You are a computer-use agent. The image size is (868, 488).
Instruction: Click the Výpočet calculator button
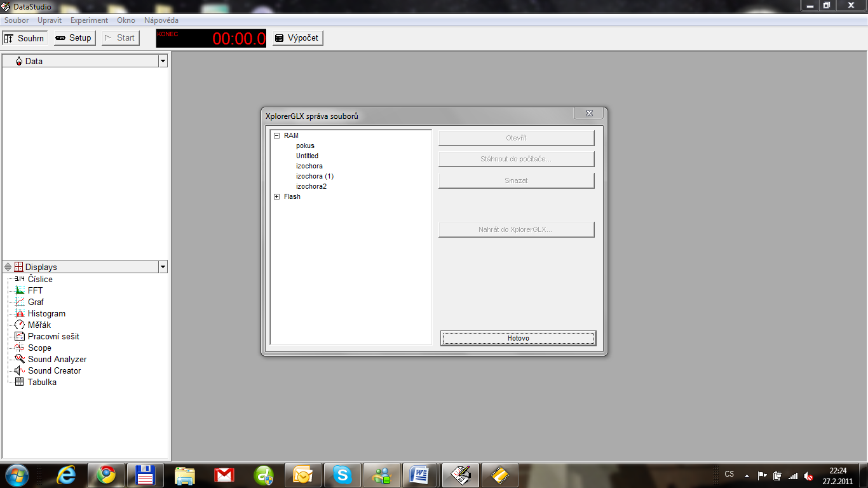pos(297,38)
